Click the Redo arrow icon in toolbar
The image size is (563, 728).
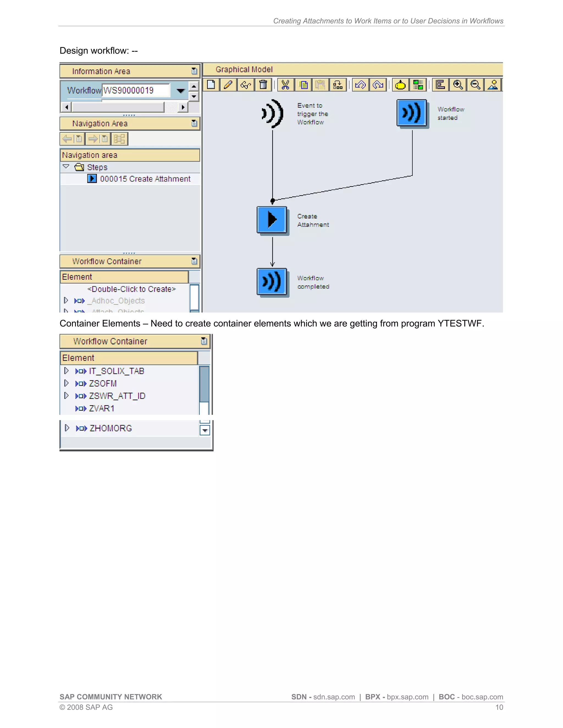pyautogui.click(x=378, y=85)
